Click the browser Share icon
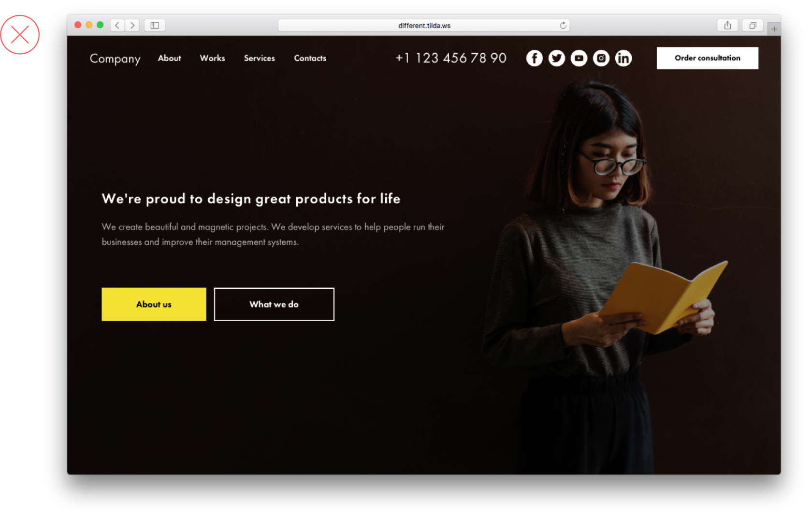Image resolution: width=812 pixels, height=519 pixels. 727,25
